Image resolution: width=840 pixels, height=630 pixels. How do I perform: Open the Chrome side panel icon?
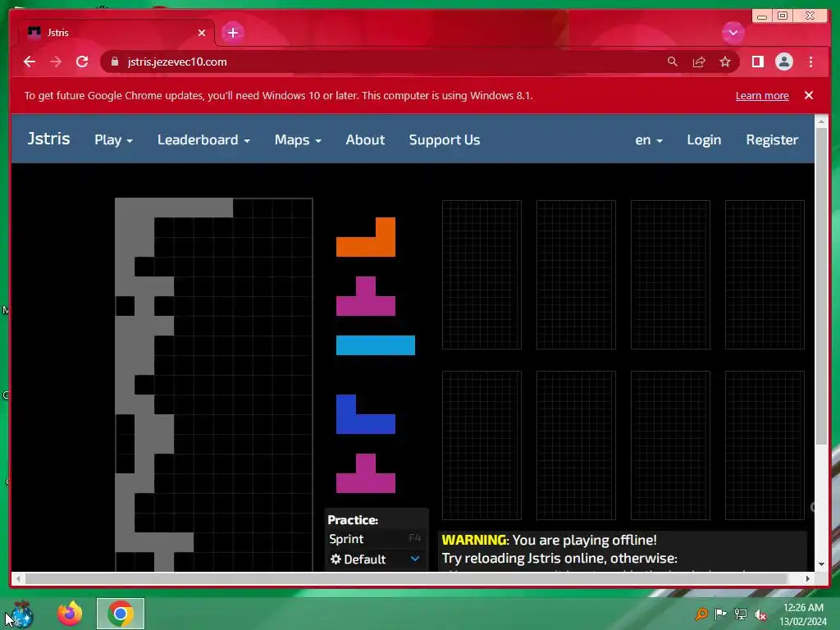click(x=757, y=62)
